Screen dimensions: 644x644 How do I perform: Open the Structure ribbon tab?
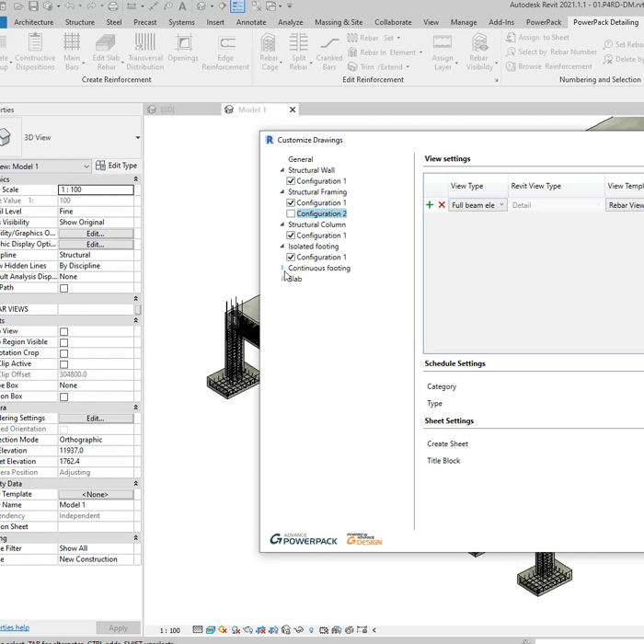pos(80,22)
